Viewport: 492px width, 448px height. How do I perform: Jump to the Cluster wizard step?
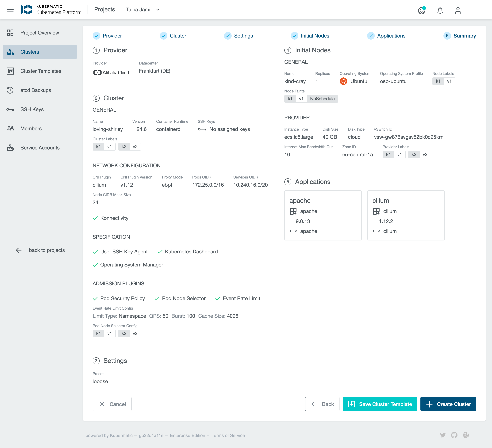(x=173, y=36)
